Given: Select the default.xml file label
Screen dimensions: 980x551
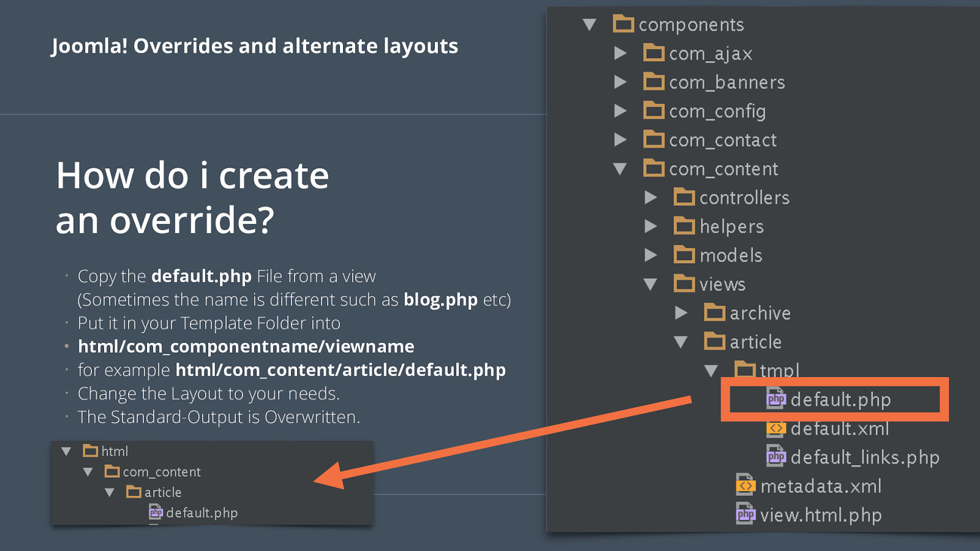Looking at the screenshot, I should tap(840, 429).
